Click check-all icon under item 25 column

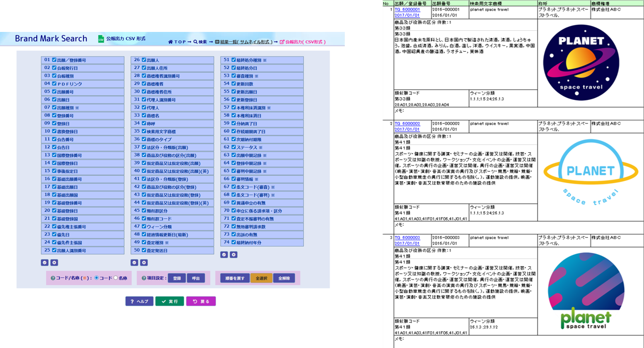45,263
